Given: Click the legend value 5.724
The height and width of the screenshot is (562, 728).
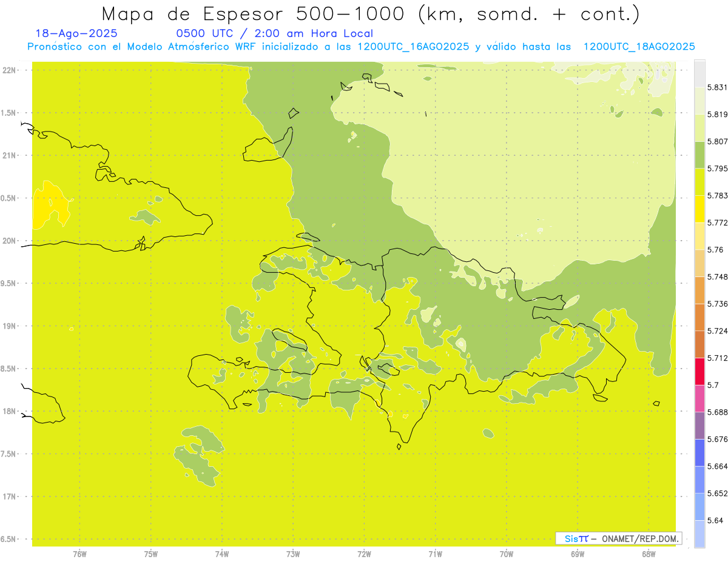Looking at the screenshot, I should coord(717,331).
